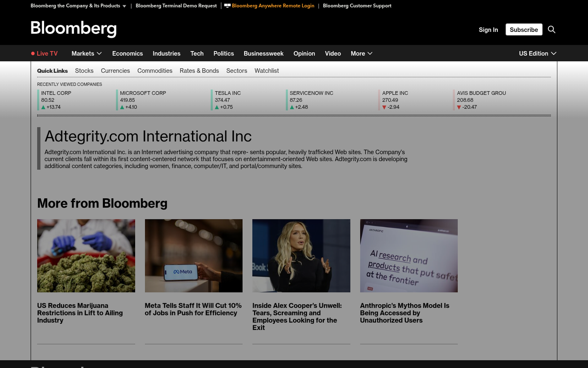Select the Currencies quick link

click(x=115, y=71)
